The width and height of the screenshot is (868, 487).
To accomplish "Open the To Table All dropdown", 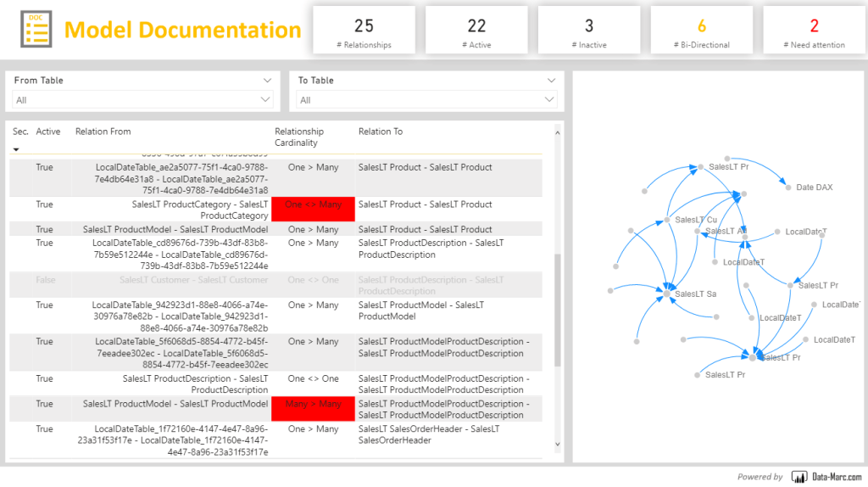I will [426, 100].
